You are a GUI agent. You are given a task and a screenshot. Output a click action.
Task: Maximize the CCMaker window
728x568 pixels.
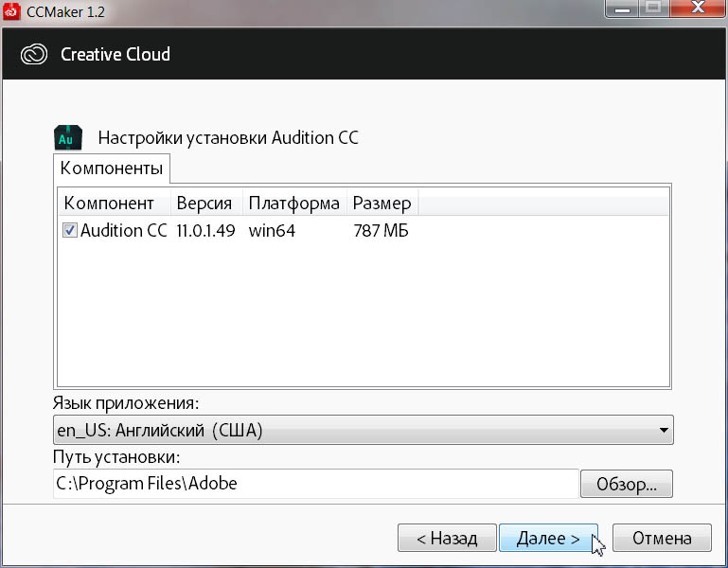(653, 9)
